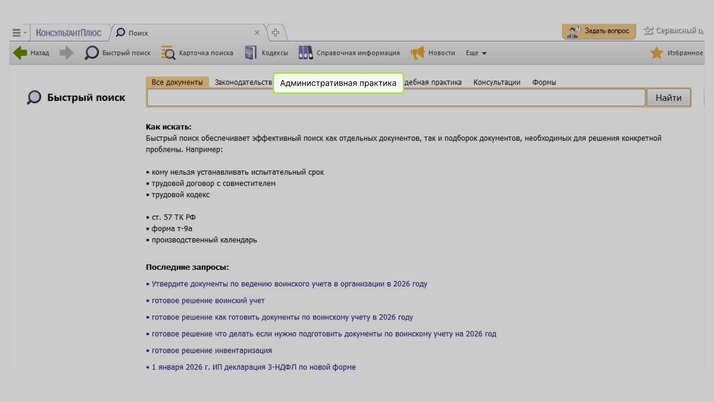Close the 'Поиск' tab

coord(257,32)
